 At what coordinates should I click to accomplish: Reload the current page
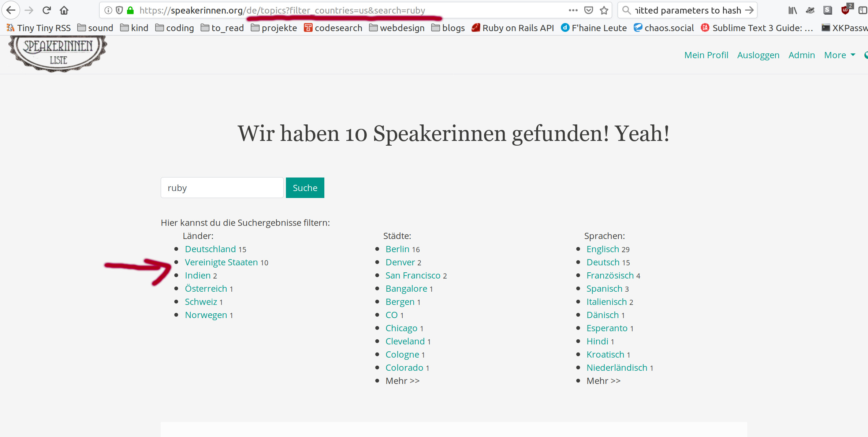[x=46, y=10]
